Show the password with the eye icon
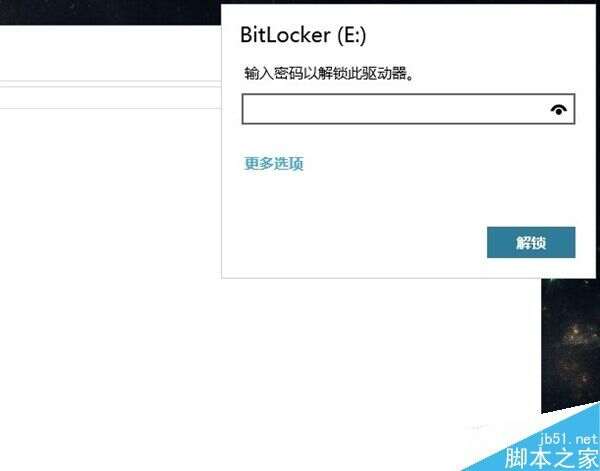 coord(559,110)
